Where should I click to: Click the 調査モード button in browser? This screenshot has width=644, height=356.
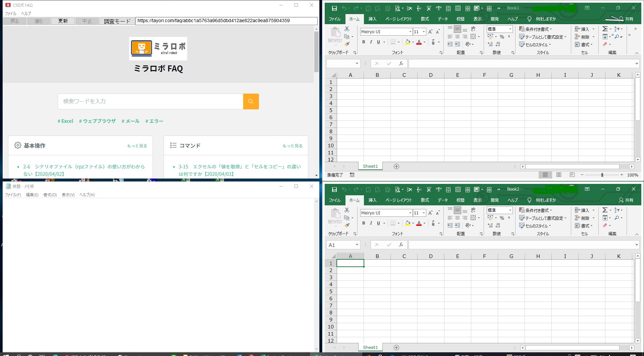(117, 21)
